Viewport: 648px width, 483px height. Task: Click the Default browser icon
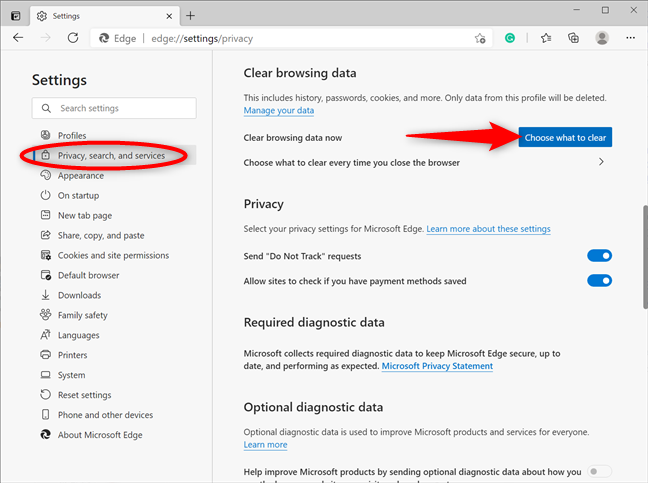click(45, 275)
